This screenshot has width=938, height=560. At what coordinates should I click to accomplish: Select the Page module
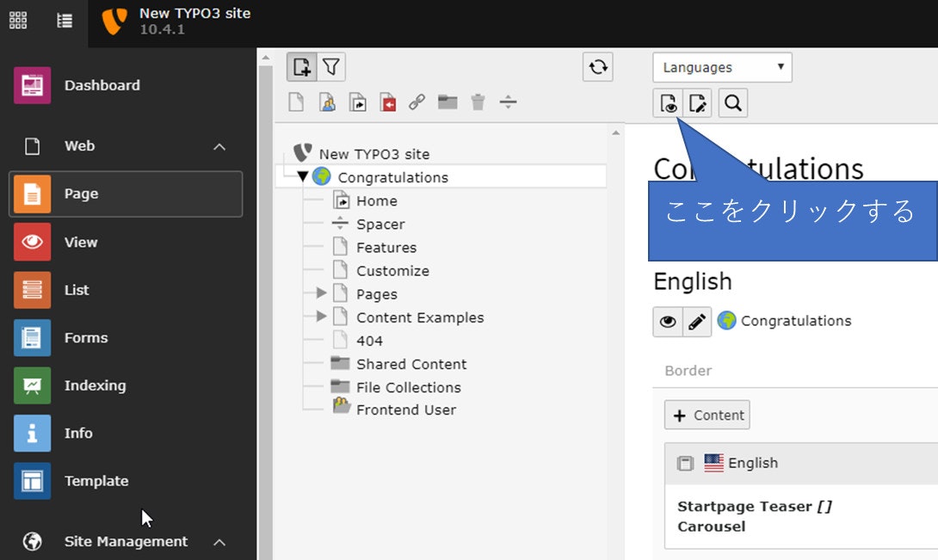coord(126,194)
